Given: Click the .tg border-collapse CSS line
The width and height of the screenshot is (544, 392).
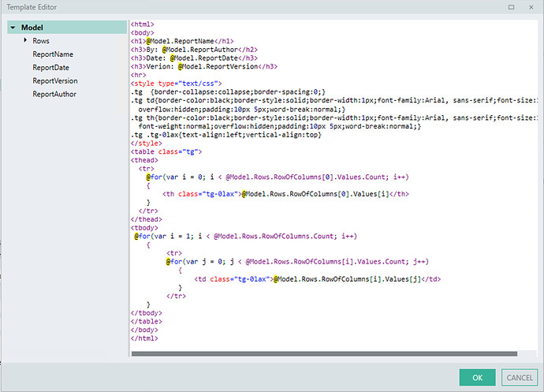Looking at the screenshot, I should pyautogui.click(x=228, y=92).
